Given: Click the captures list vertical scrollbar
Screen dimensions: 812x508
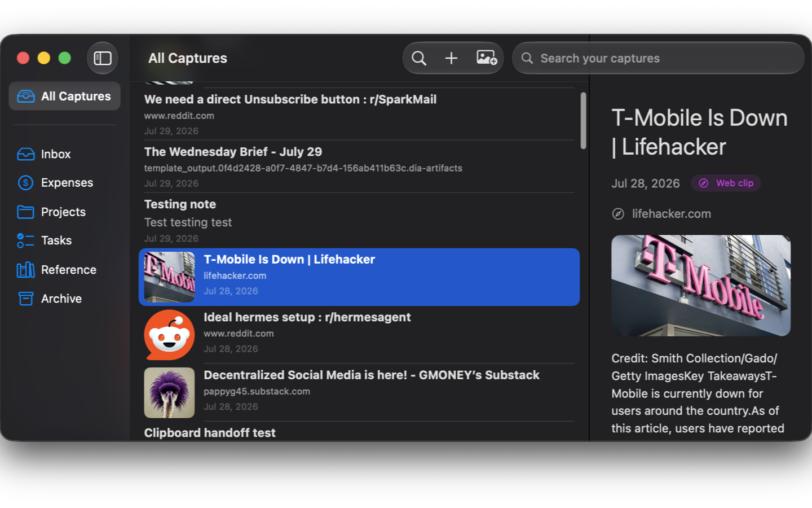Looking at the screenshot, I should click(x=583, y=121).
